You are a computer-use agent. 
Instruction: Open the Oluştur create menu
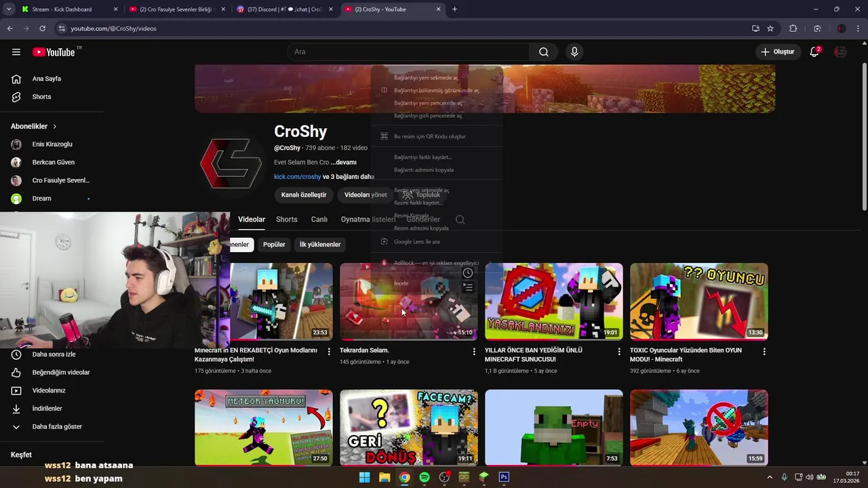click(777, 52)
